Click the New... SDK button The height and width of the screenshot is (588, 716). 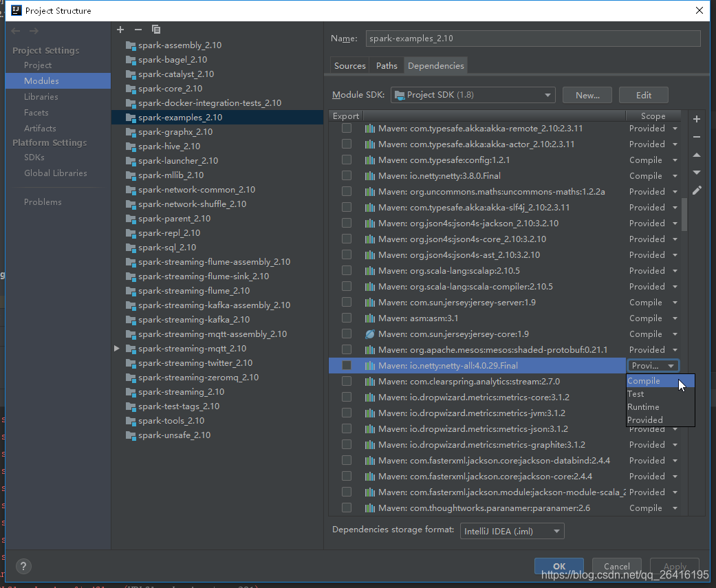pos(587,95)
